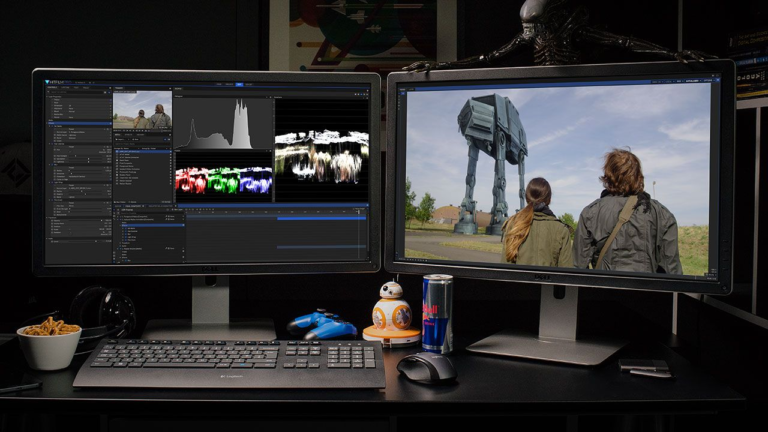The width and height of the screenshot is (768, 432).
Task: Select the highlighted layer row in timeline
Action: 150,224
